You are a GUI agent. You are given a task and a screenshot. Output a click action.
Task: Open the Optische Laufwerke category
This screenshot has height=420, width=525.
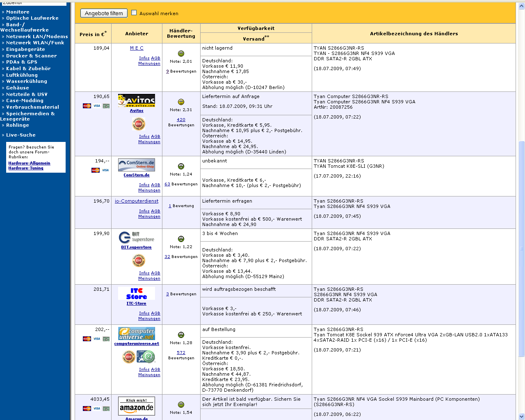[x=32, y=18]
